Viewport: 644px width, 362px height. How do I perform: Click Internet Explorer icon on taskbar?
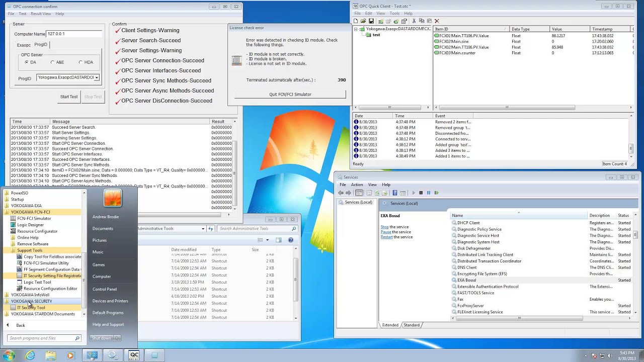30,355
